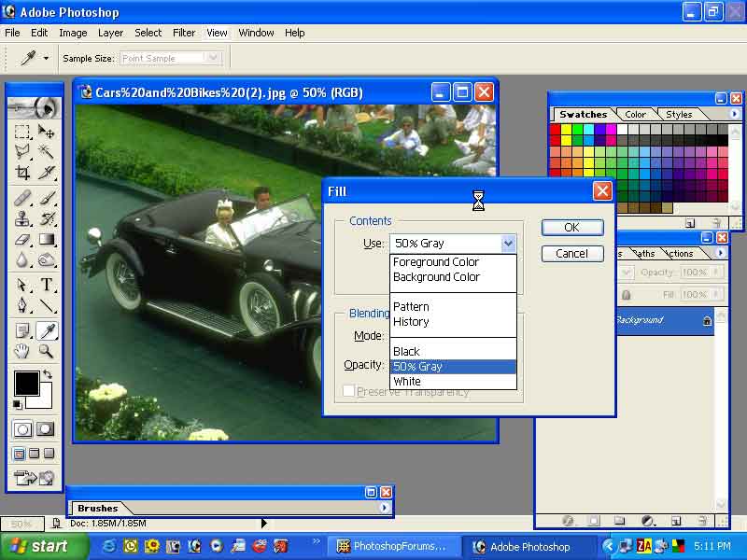Image resolution: width=747 pixels, height=560 pixels.
Task: Collapse the Use dropdown in Fill dialog
Action: [x=508, y=244]
